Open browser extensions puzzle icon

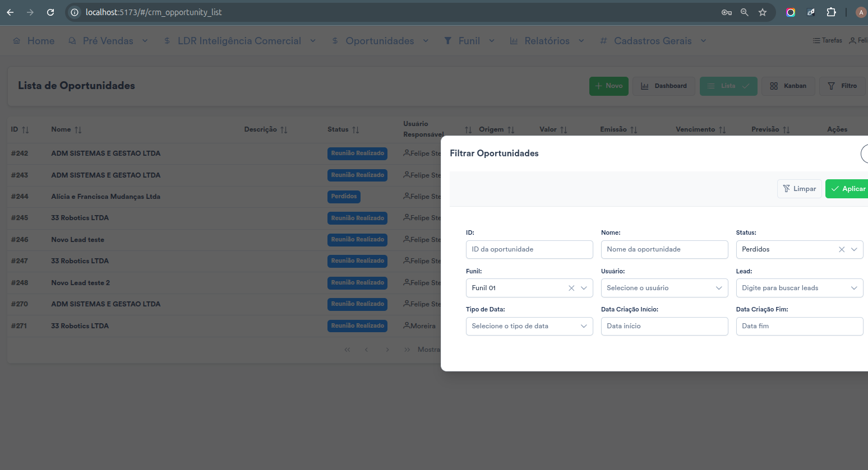tap(831, 12)
